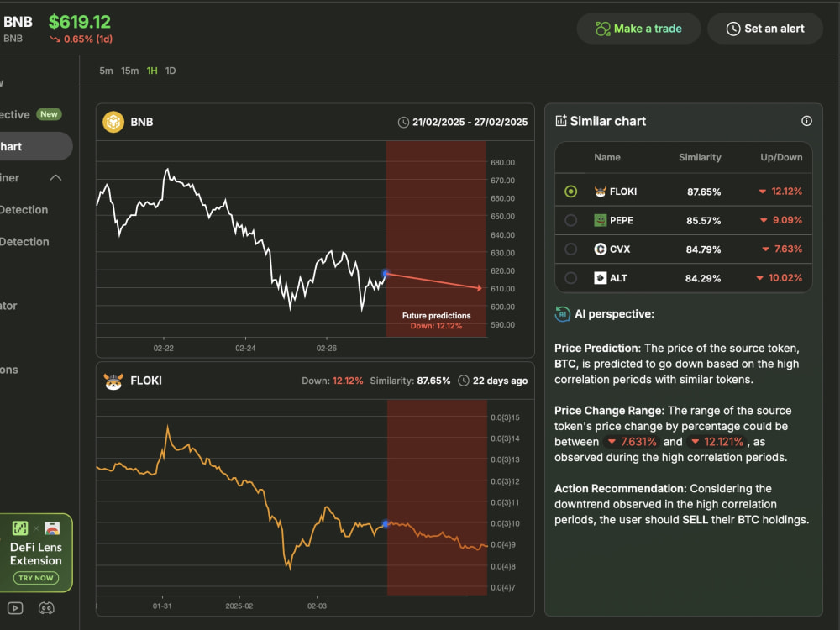Click the Name column header
The width and height of the screenshot is (840, 630).
[x=607, y=158]
